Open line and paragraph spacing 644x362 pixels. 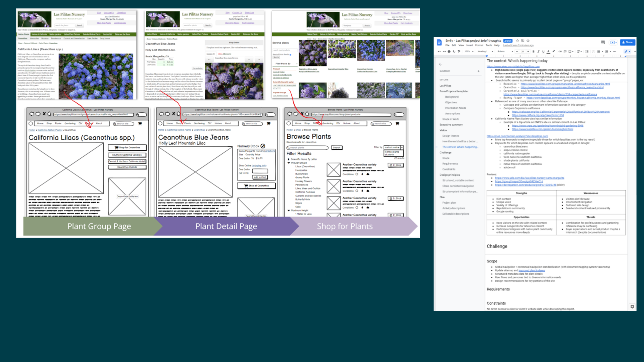(x=587, y=51)
